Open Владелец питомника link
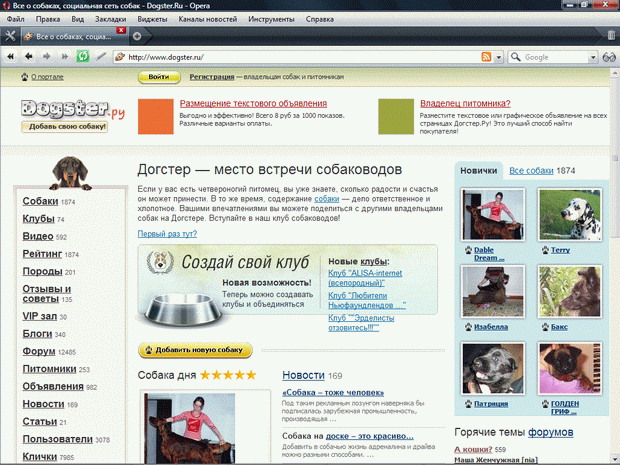Viewport: 620px width, 465px height. (465, 104)
